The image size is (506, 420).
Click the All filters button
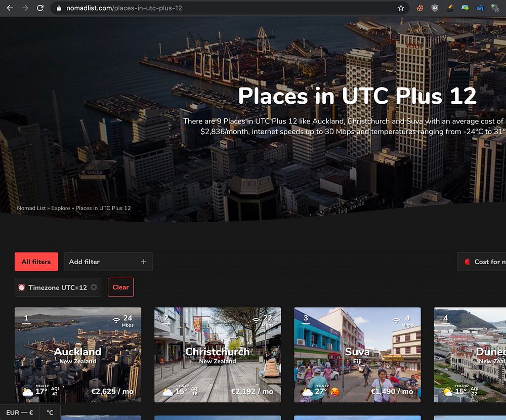(x=36, y=262)
